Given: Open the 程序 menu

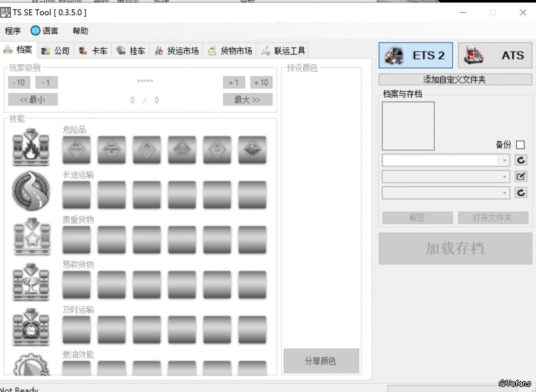Looking at the screenshot, I should (13, 31).
